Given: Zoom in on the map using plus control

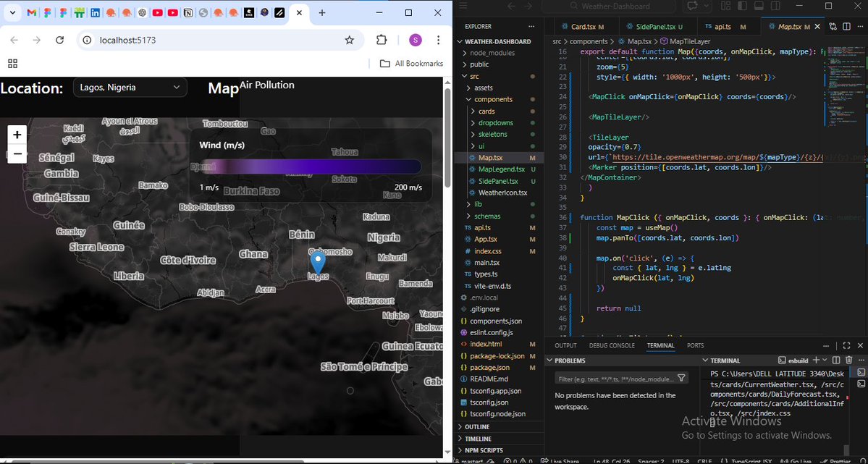Looking at the screenshot, I should 17,135.
